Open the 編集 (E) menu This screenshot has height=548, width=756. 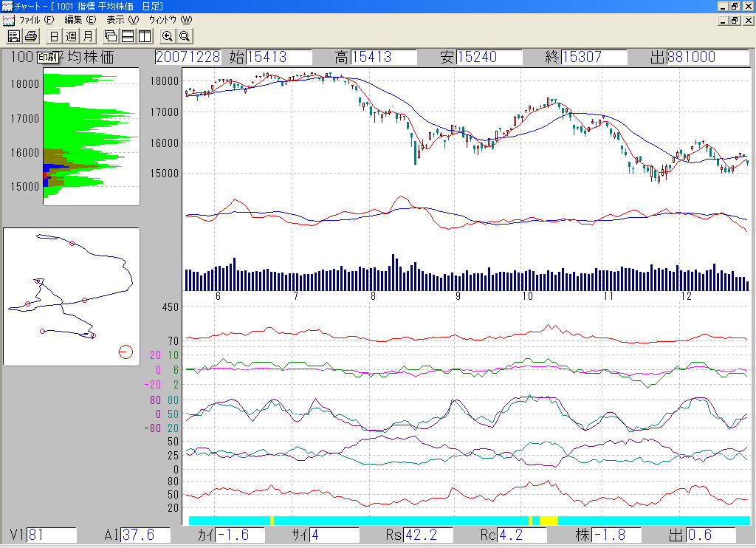(80, 20)
